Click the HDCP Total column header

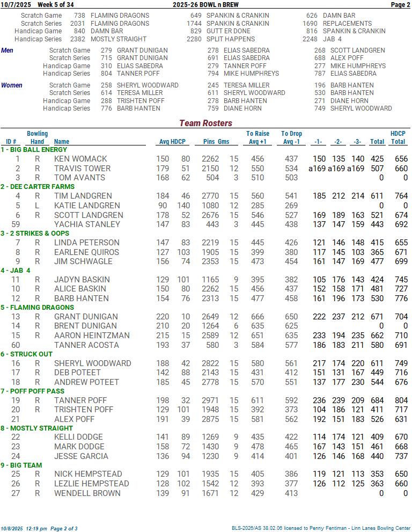coord(398,138)
